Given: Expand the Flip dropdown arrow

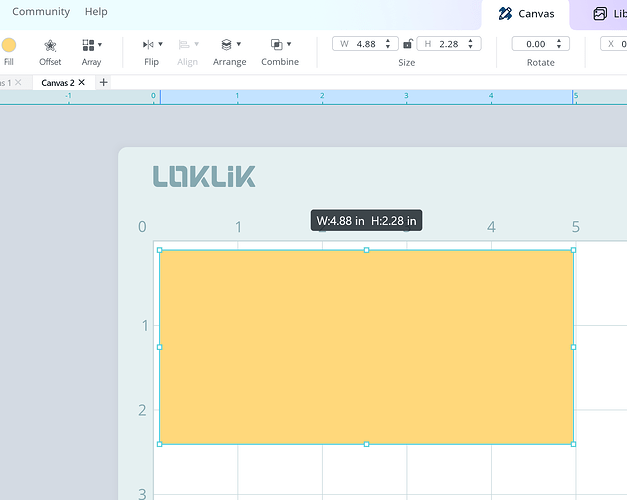Looking at the screenshot, I should tap(160, 44).
